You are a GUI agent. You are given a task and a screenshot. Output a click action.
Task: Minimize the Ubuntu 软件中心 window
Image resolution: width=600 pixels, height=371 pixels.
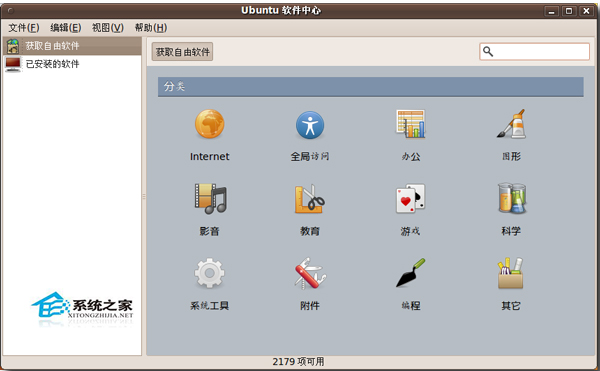tap(551, 11)
